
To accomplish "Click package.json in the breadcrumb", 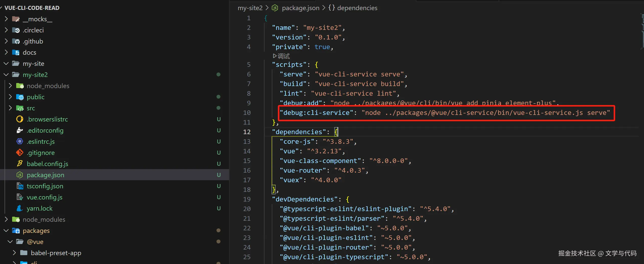I will coord(301,8).
